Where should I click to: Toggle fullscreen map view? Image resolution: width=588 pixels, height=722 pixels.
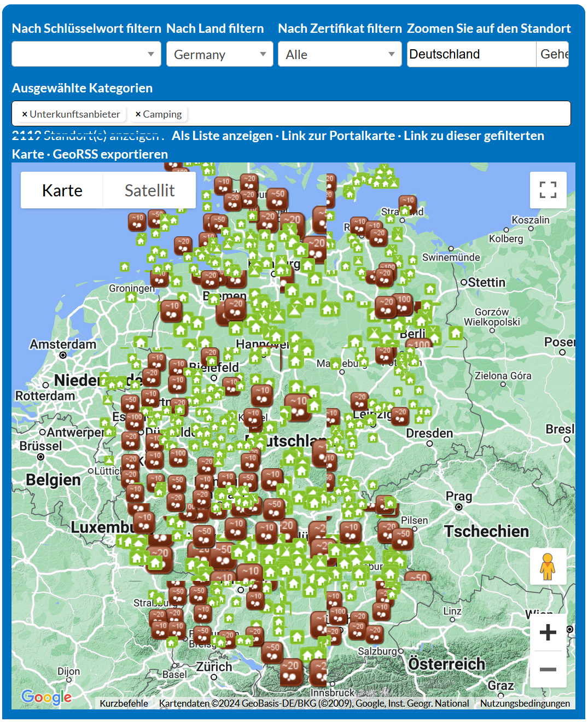(548, 190)
